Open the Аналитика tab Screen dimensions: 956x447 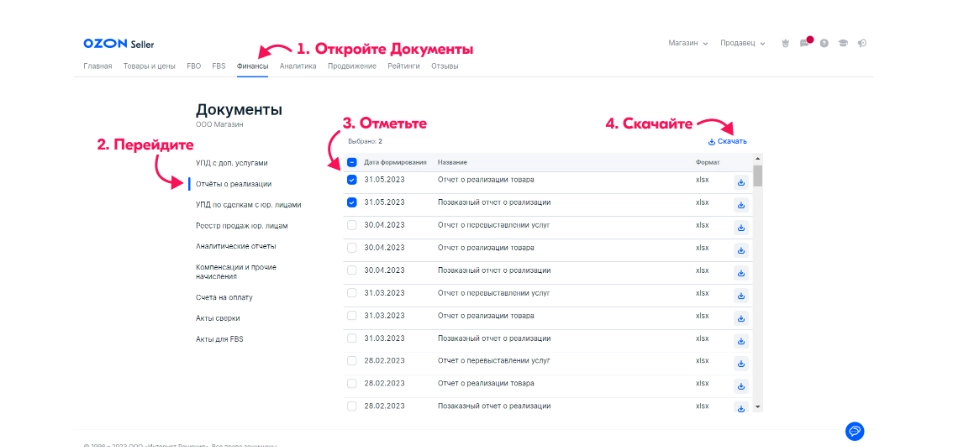[x=298, y=66]
